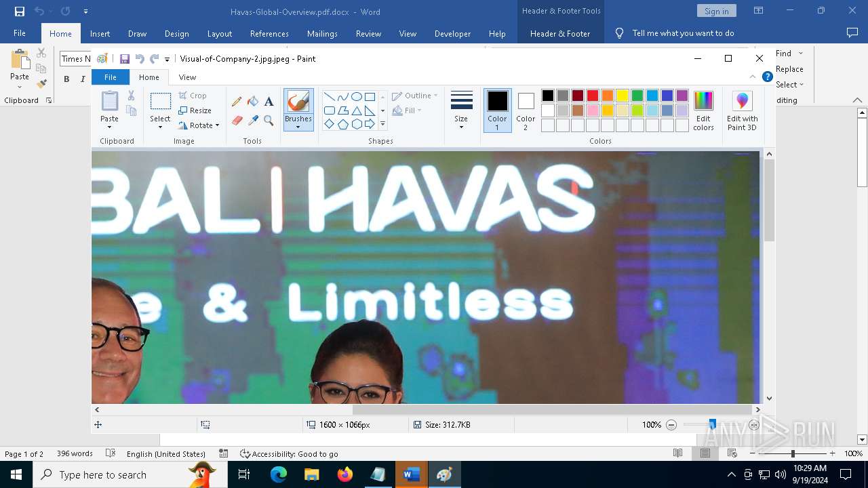
Task: Select the Text tool in Paint
Action: click(x=269, y=102)
